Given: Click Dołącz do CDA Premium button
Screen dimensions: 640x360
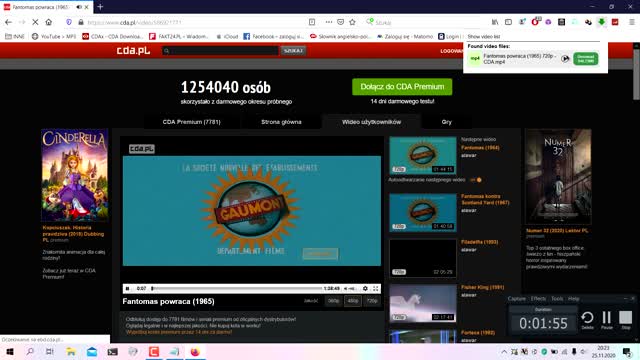Looking at the screenshot, I should tap(402, 87).
